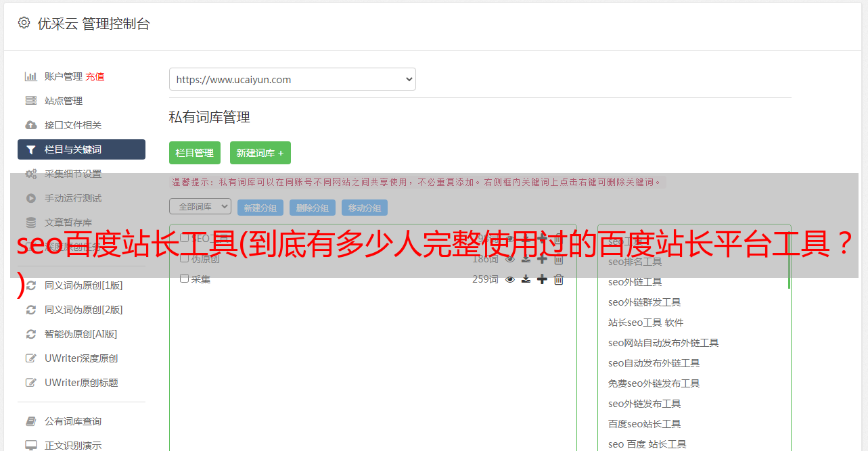
Task: Expand the 全部词库 group dropdown
Action: (200, 206)
